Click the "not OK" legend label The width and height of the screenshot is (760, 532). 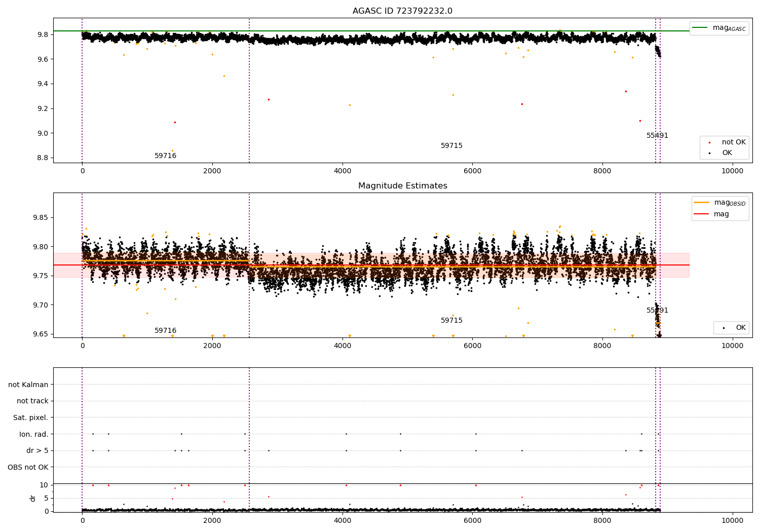click(734, 142)
